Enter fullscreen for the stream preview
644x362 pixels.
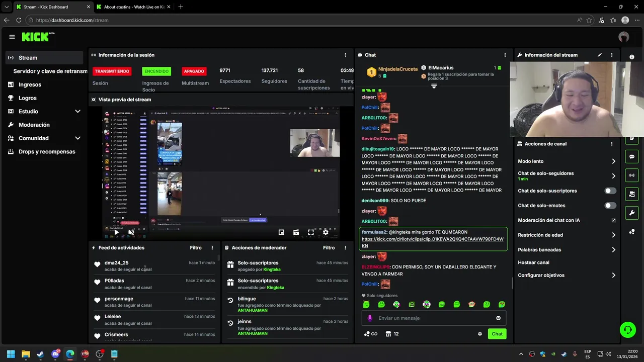(x=311, y=232)
